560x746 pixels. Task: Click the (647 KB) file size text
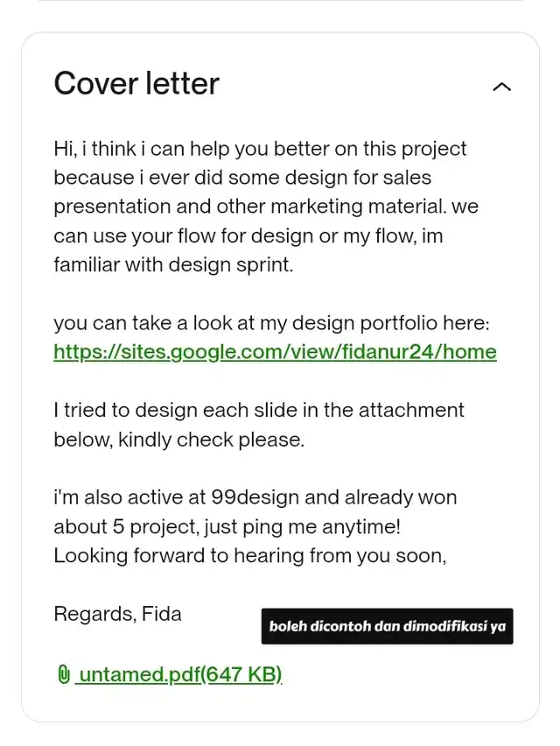click(241, 674)
